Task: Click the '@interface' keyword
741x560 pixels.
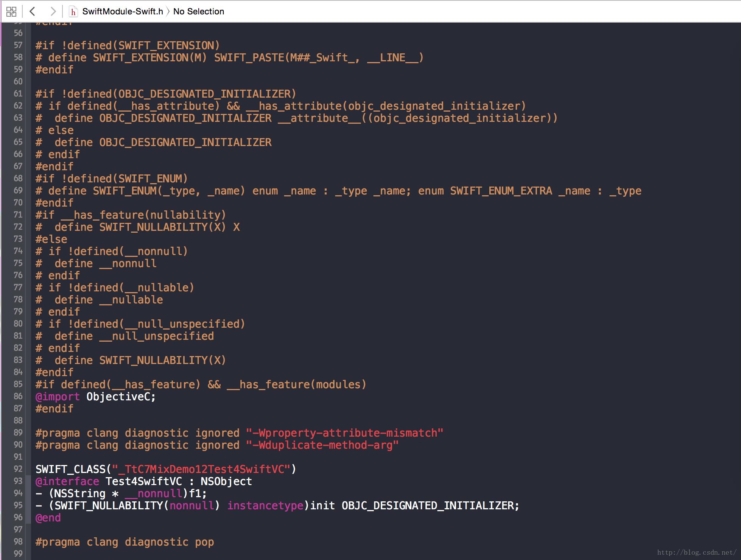Action: click(x=67, y=482)
